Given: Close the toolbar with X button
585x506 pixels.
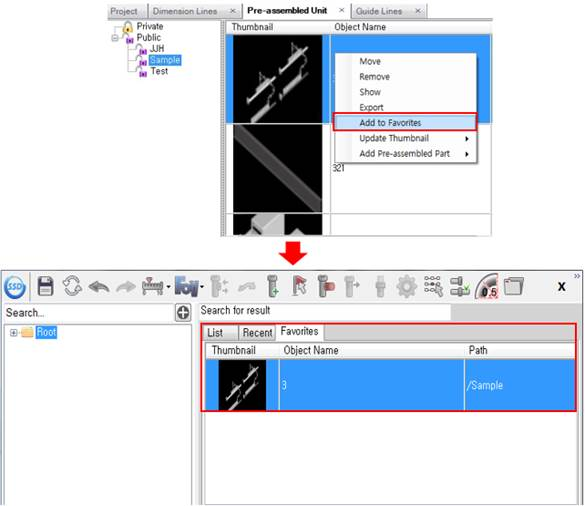Looking at the screenshot, I should pyautogui.click(x=561, y=287).
